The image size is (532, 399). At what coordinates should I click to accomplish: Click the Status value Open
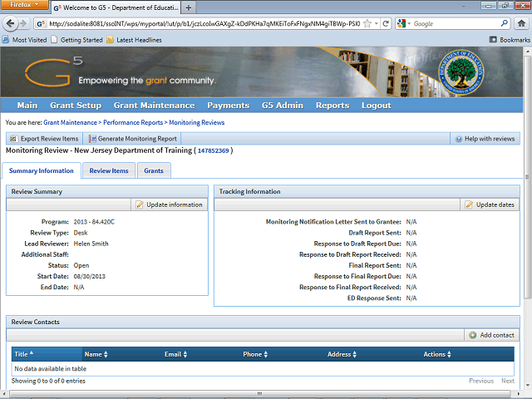[x=81, y=265]
